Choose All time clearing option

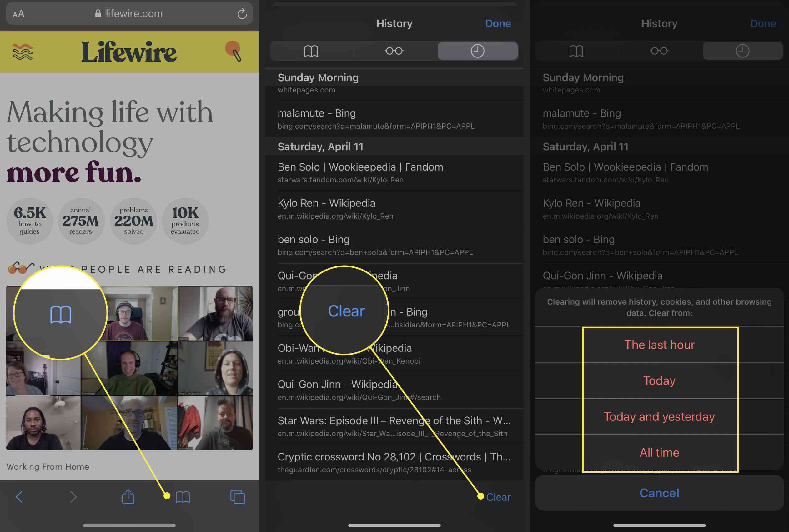659,453
